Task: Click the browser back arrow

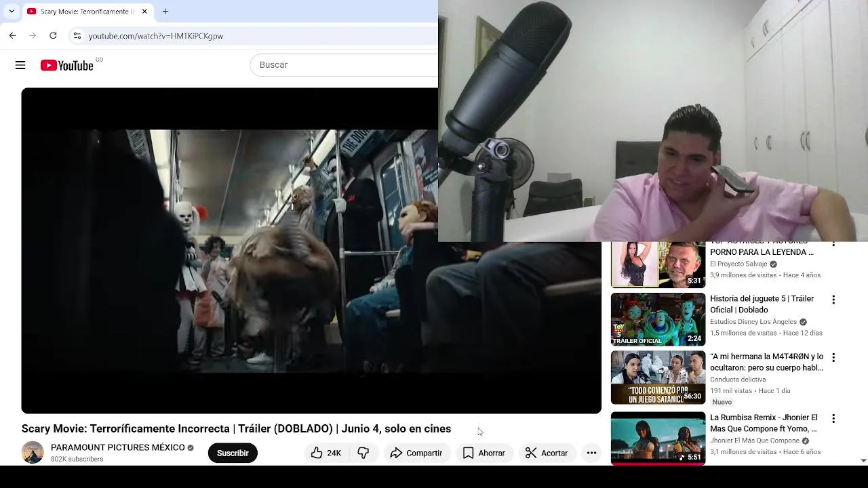Action: (12, 35)
